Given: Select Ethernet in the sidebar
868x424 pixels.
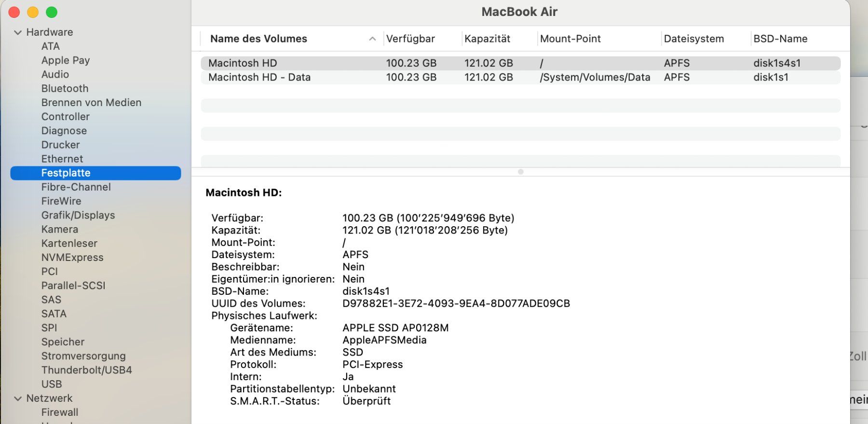Looking at the screenshot, I should coord(62,159).
